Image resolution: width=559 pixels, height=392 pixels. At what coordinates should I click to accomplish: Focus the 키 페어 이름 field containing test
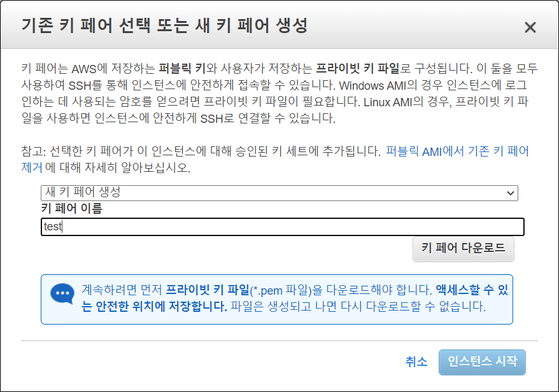tap(282, 227)
